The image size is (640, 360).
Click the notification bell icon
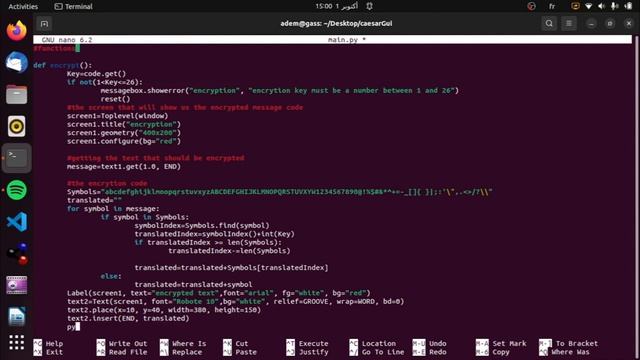pos(369,6)
